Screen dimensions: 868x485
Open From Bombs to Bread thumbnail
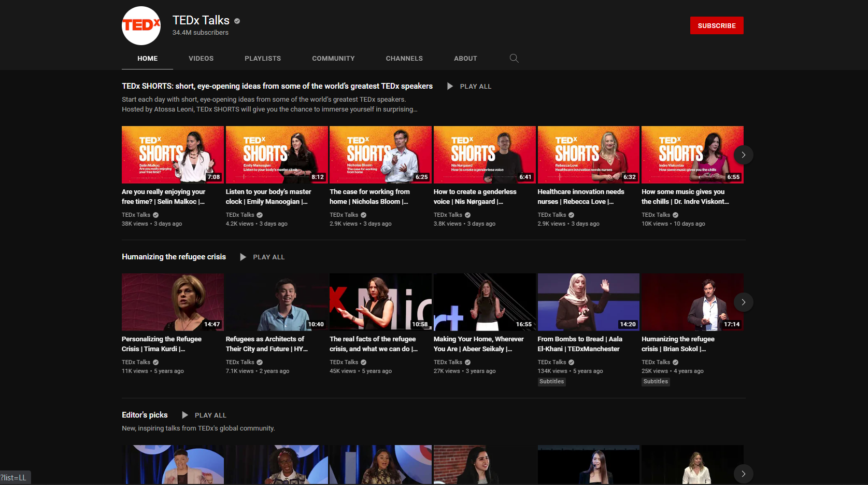point(589,302)
